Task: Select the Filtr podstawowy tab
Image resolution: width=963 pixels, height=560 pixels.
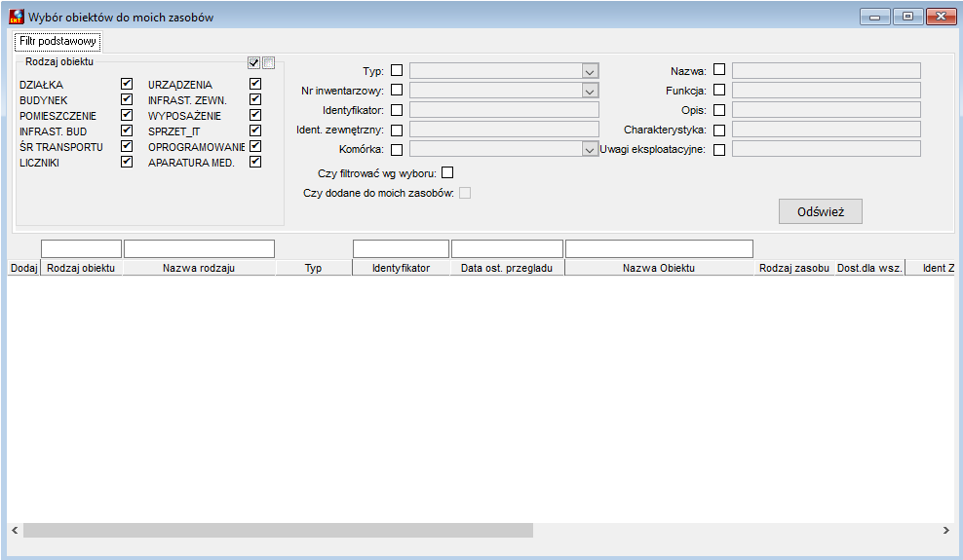Action: coord(58,41)
